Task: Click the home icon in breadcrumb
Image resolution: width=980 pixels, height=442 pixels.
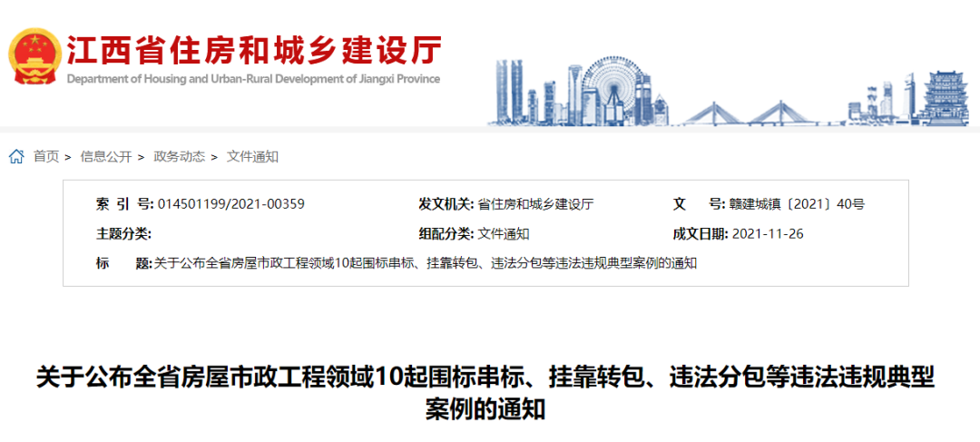Action: pyautogui.click(x=16, y=157)
